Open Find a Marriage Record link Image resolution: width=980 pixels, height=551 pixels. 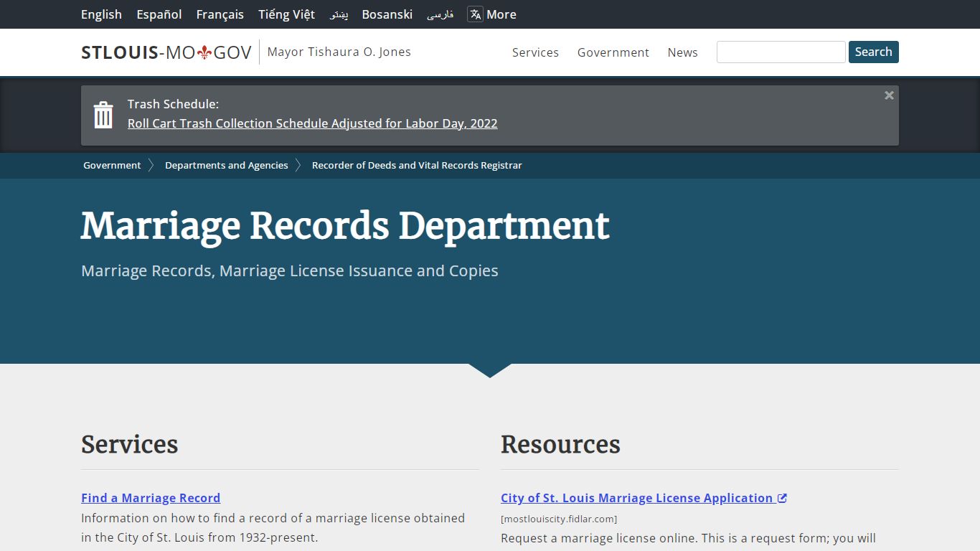tap(151, 498)
